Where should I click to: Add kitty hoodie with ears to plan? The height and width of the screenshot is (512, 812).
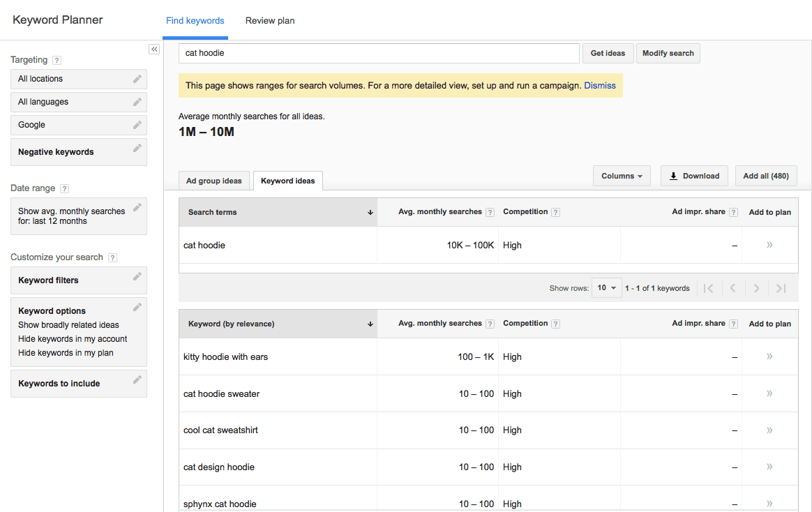tap(769, 356)
